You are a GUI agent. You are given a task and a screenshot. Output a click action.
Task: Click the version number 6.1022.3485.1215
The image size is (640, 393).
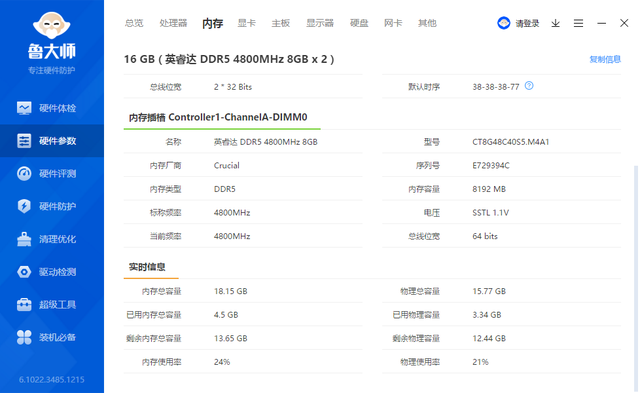coord(51,380)
